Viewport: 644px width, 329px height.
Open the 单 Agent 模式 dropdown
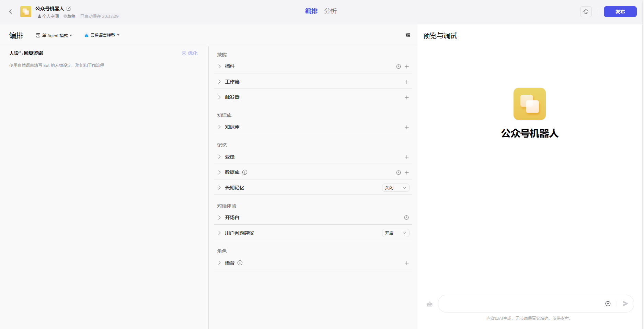coord(54,35)
